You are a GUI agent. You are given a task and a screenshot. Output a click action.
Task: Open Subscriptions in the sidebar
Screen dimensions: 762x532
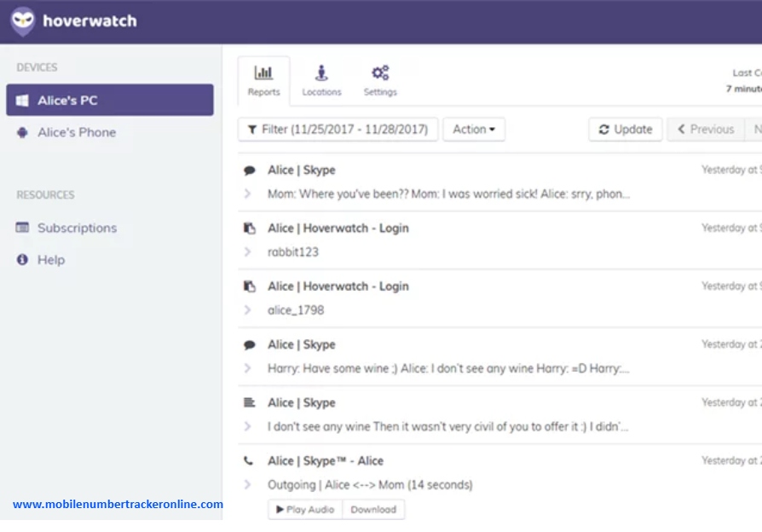[x=77, y=228]
